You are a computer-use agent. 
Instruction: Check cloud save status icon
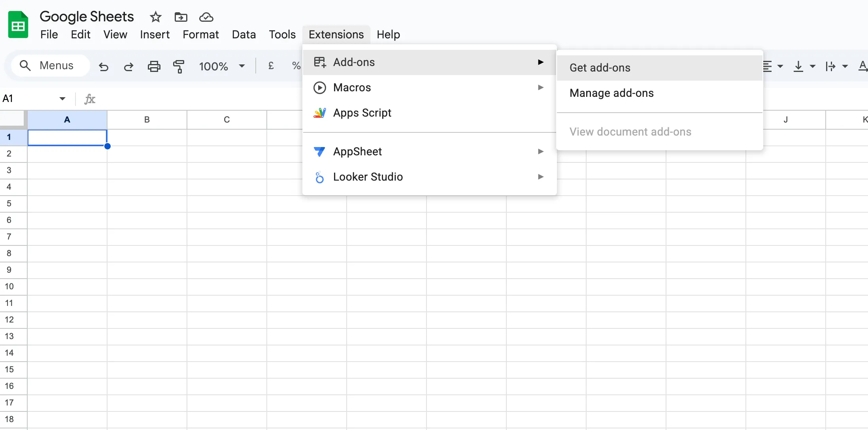[x=206, y=17]
